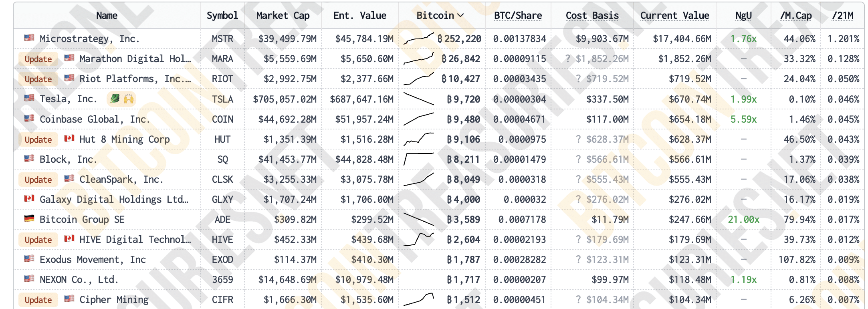Open the Cipher Mining company link

pyautogui.click(x=114, y=299)
